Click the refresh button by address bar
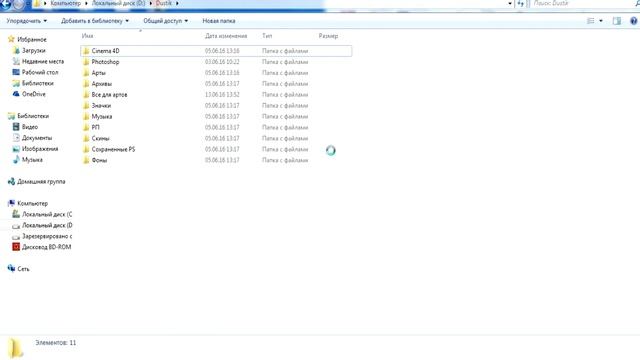 pos(520,3)
